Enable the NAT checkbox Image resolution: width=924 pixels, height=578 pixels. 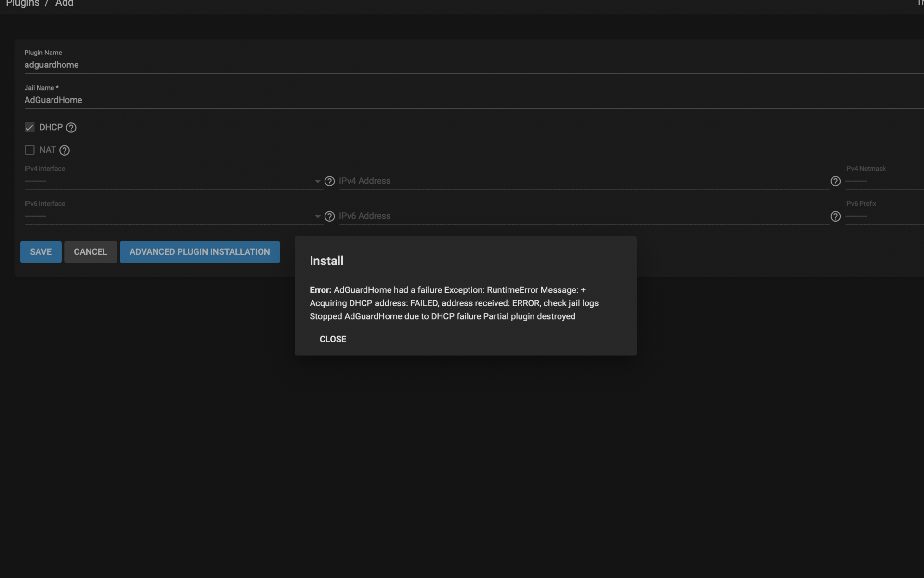coord(29,150)
